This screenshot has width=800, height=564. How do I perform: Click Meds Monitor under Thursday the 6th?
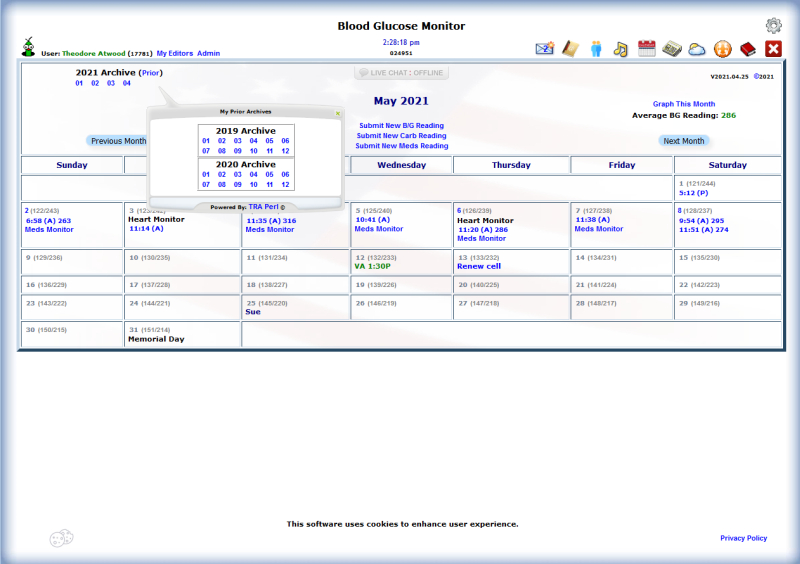point(481,238)
